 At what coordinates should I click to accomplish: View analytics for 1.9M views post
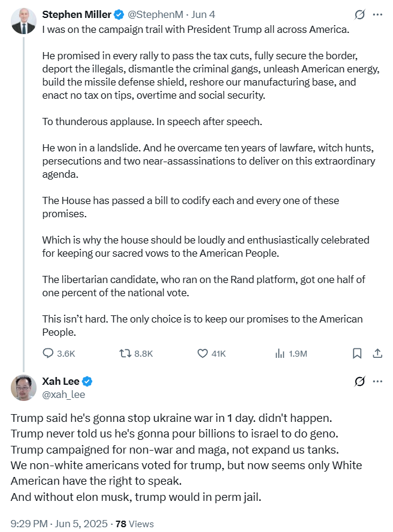point(280,353)
